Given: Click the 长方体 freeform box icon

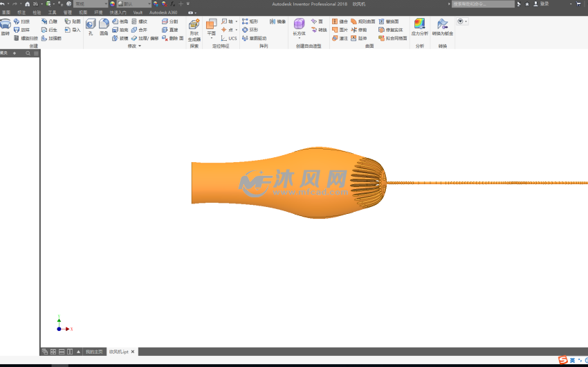Looking at the screenshot, I should [x=299, y=27].
